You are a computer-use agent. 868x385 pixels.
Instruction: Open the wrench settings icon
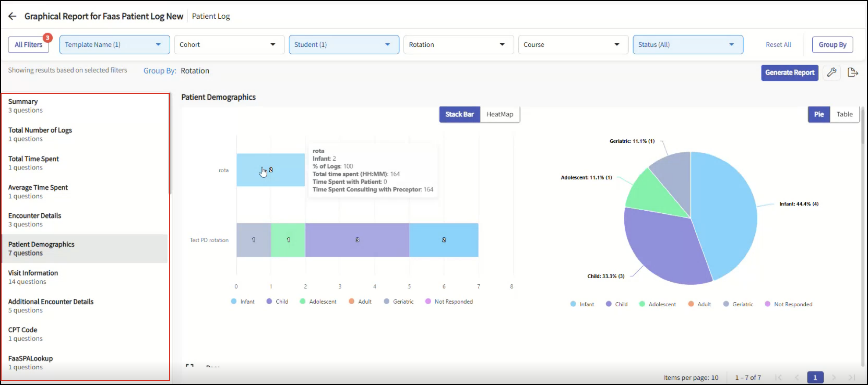(x=831, y=73)
